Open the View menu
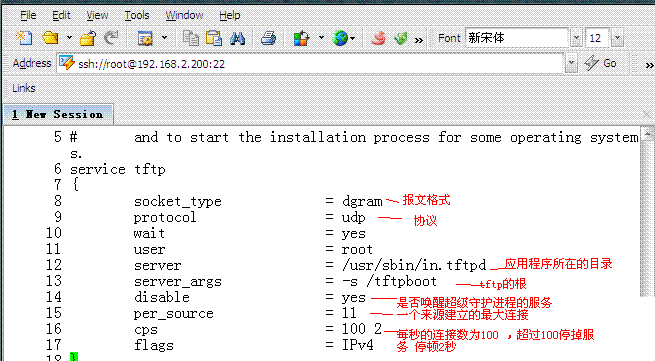655x361 pixels. (x=97, y=15)
